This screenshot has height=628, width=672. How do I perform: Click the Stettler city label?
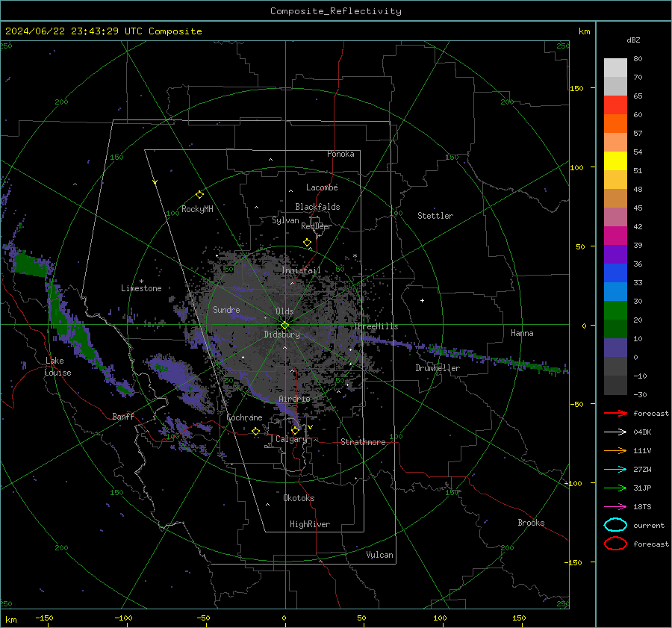[435, 216]
